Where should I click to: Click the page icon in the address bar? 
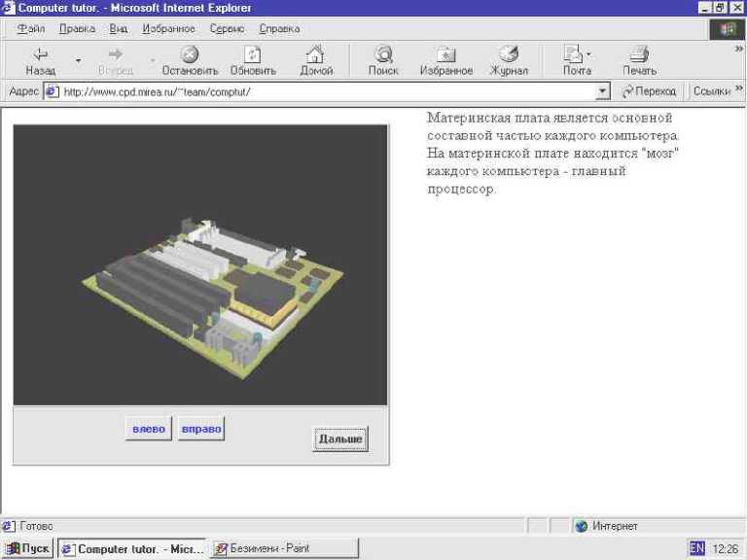[52, 91]
